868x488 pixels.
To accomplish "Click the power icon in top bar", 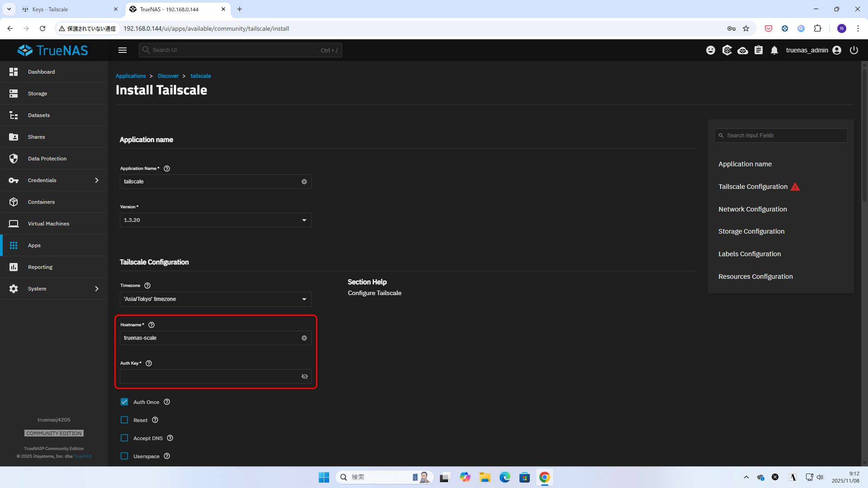I will [x=854, y=50].
